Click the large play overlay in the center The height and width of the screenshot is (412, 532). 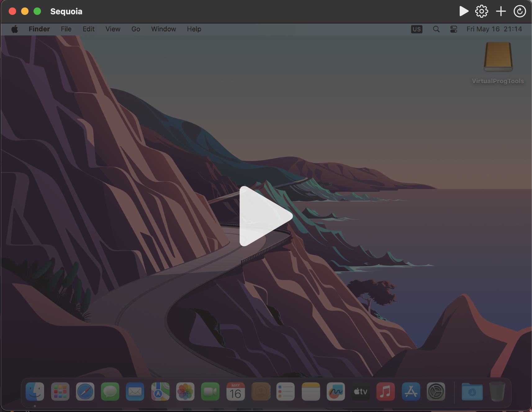click(x=266, y=216)
